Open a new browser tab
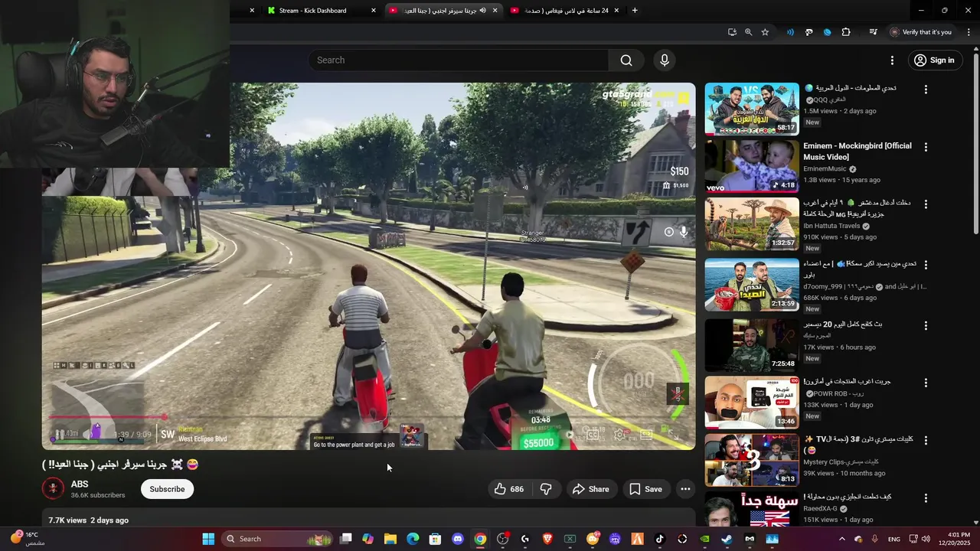Screen dimensions: 980x551 (x=635, y=11)
